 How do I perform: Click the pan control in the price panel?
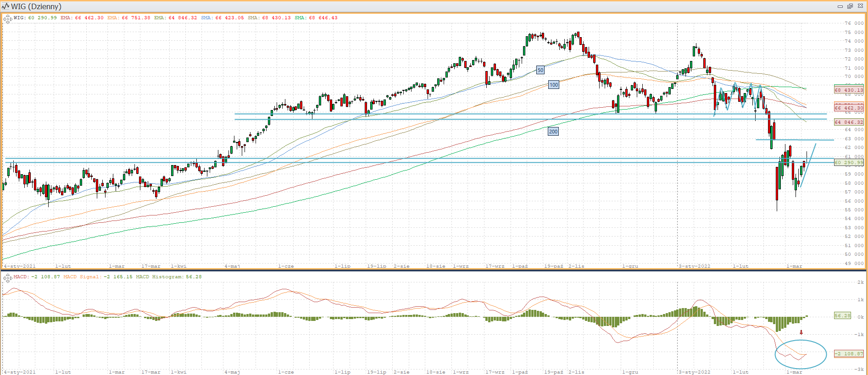tap(7, 19)
